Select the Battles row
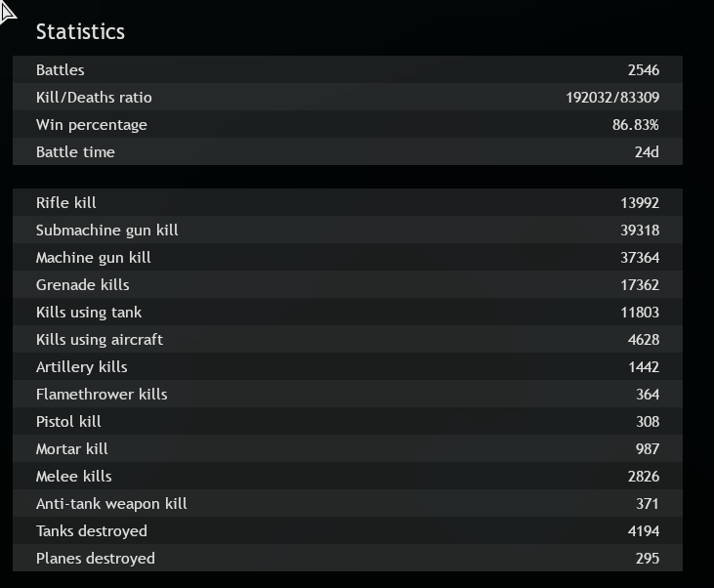Image resolution: width=714 pixels, height=588 pixels. [x=348, y=70]
